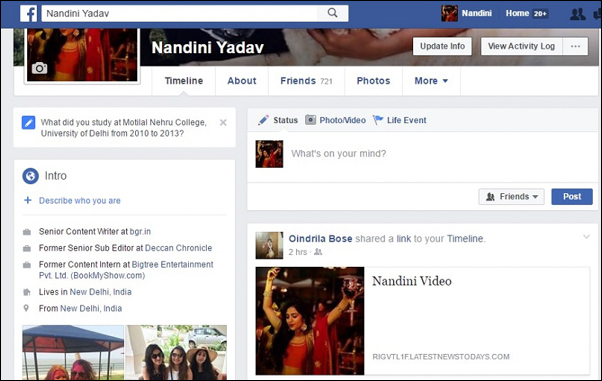This screenshot has width=602, height=381.
Task: Click the Facebook logo icon
Action: click(x=29, y=13)
